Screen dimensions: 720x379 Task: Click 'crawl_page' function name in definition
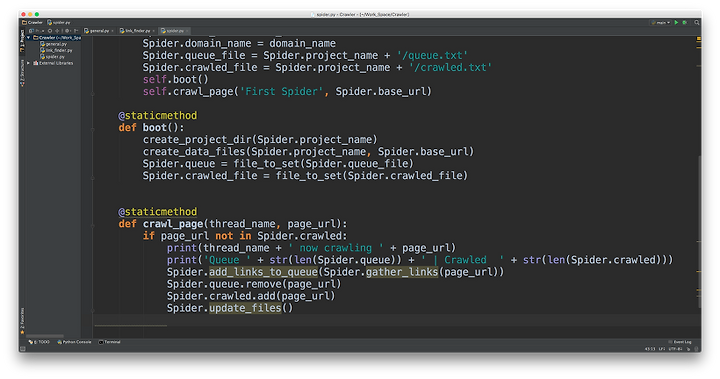coord(173,224)
